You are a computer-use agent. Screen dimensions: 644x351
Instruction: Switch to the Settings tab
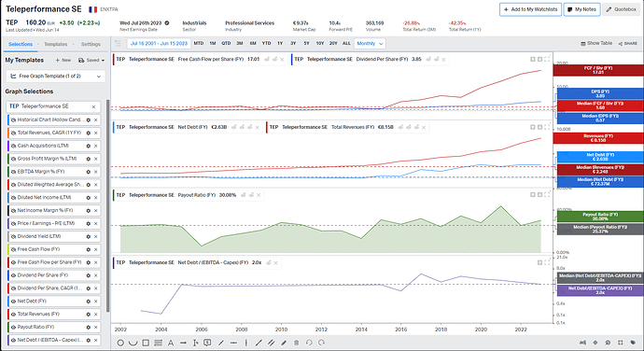point(91,44)
